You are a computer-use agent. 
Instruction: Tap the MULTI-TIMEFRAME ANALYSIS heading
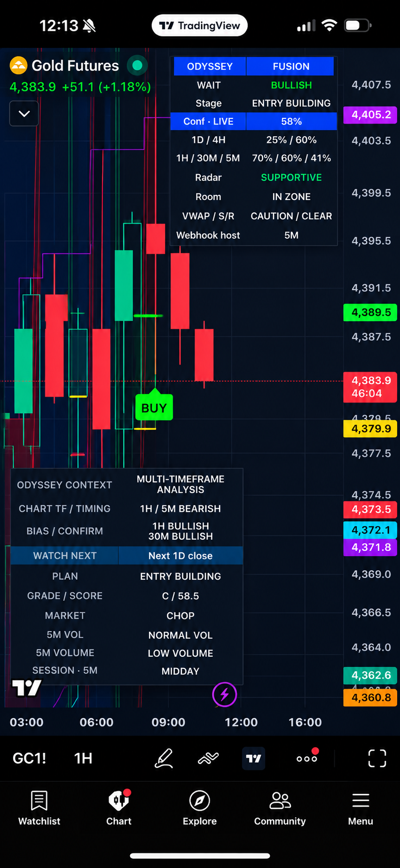[x=180, y=484]
